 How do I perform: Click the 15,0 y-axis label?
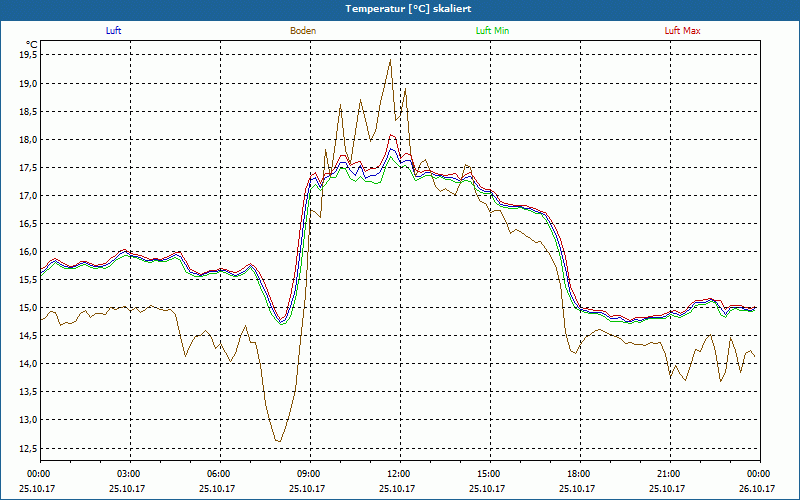click(28, 308)
